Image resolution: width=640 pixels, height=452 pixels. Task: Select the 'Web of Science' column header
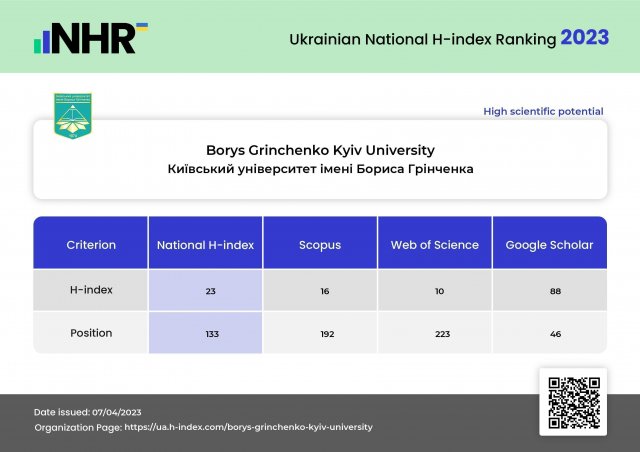coord(434,244)
